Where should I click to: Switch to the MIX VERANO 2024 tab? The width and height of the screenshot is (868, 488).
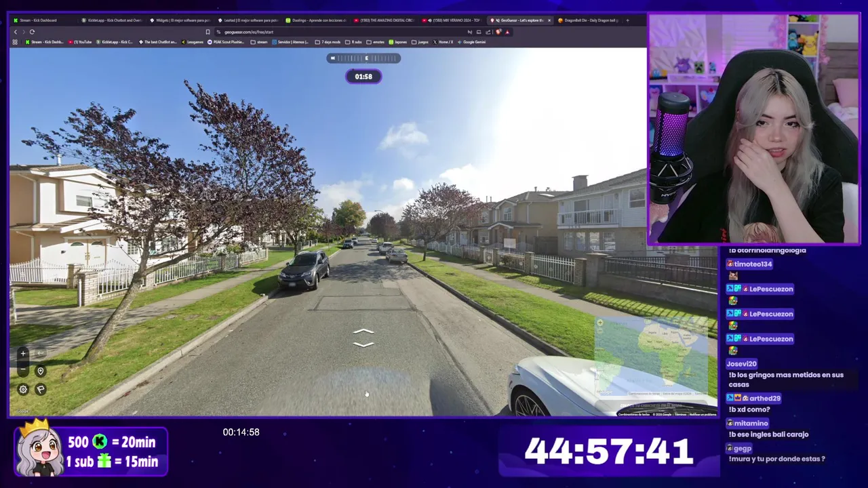pos(452,20)
